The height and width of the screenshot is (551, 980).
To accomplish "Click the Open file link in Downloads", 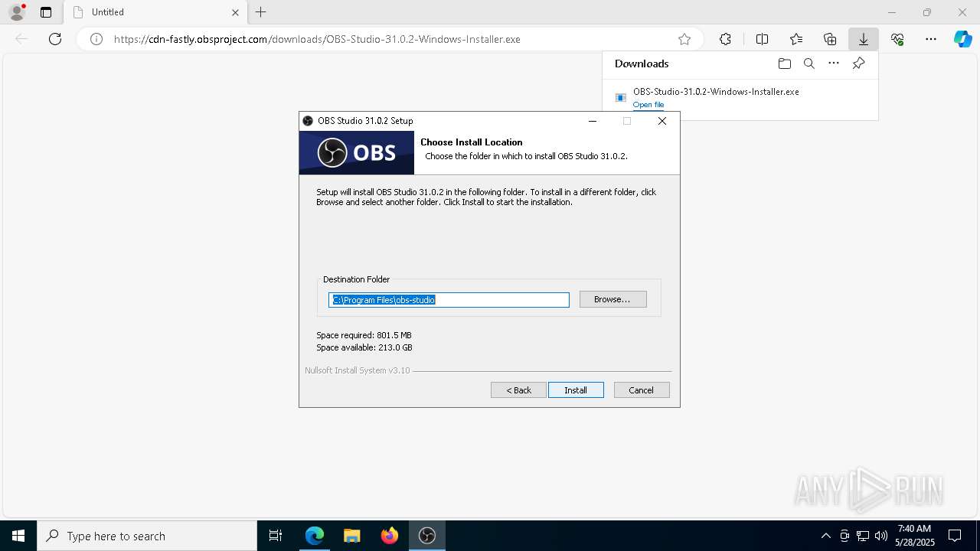I will (648, 105).
